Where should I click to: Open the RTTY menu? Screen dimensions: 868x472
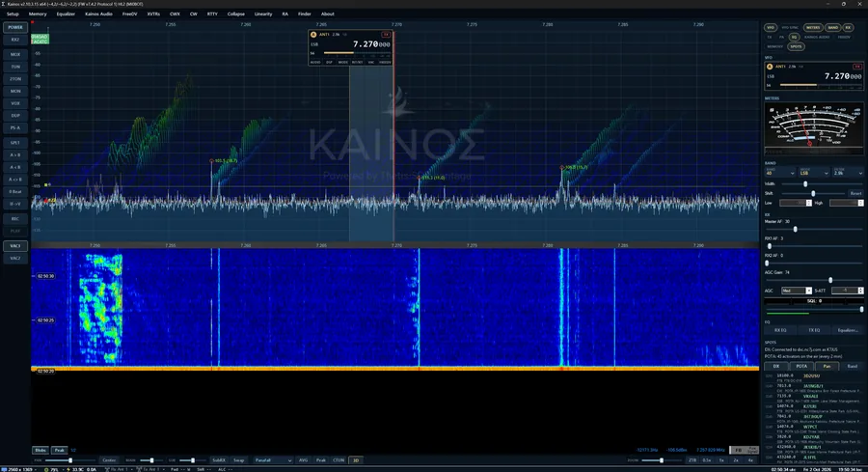(x=212, y=14)
